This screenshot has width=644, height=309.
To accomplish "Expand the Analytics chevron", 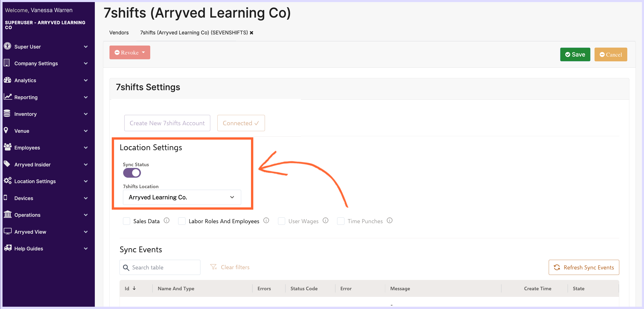I will [86, 80].
